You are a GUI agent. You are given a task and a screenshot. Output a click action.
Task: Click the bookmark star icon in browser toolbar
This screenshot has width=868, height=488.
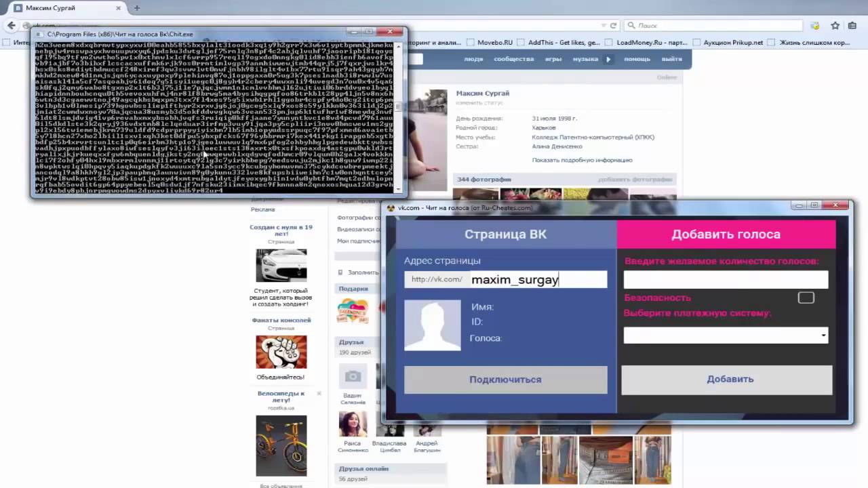coord(835,26)
